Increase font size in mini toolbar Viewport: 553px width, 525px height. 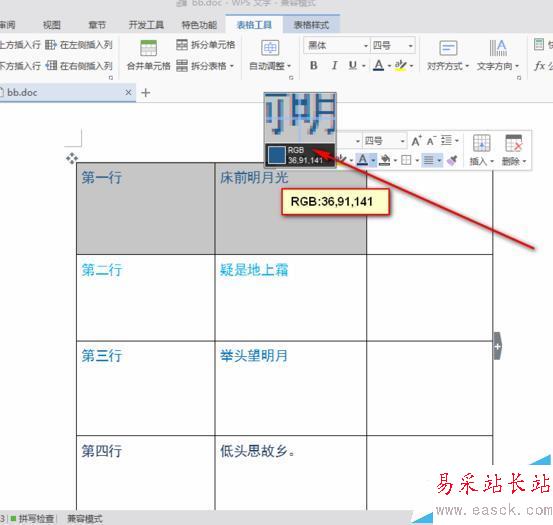point(416,141)
